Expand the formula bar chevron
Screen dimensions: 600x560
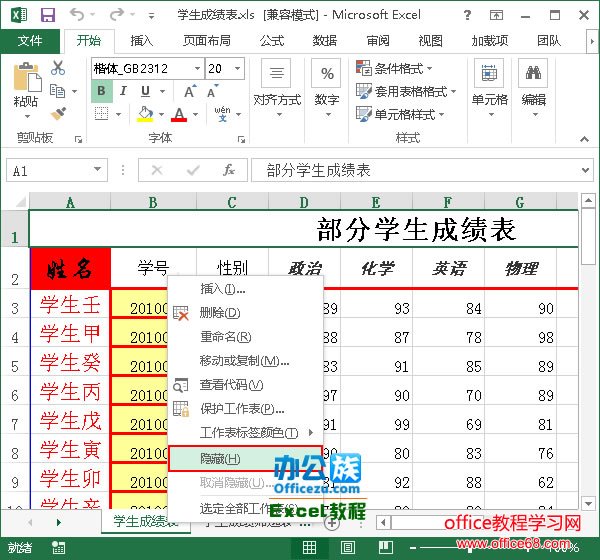click(x=585, y=170)
